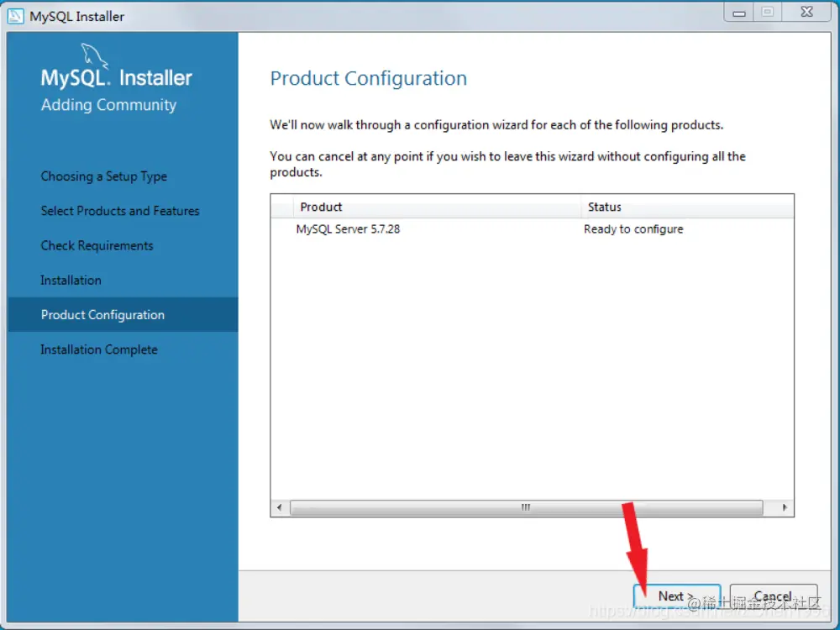This screenshot has width=840, height=630.
Task: Select the Check Requirements step
Action: (97, 245)
